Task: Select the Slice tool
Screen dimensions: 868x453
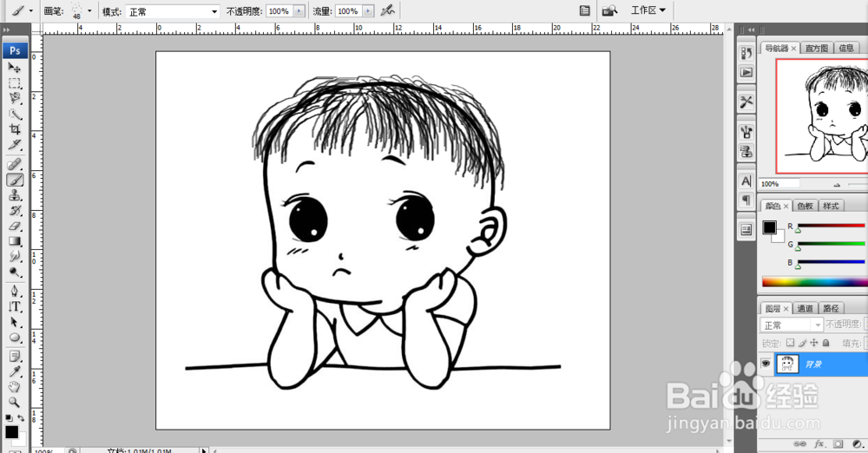Action: [x=15, y=145]
